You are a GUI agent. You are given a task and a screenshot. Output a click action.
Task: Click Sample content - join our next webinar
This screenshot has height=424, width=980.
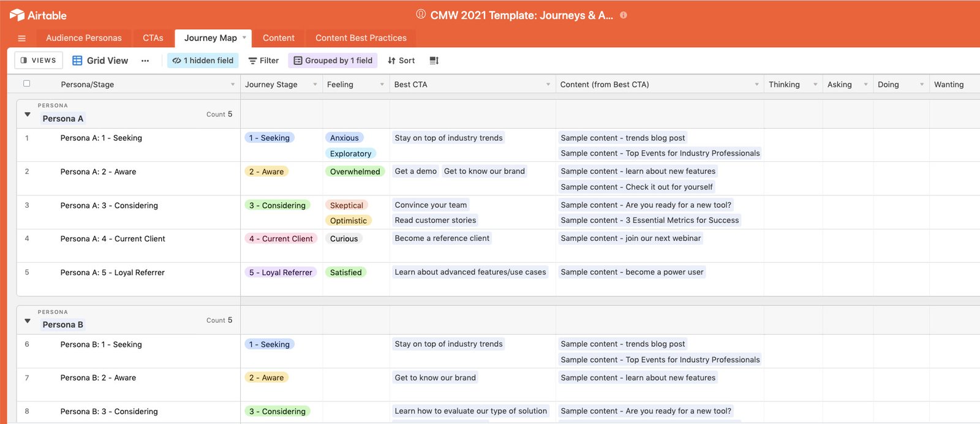tap(631, 238)
